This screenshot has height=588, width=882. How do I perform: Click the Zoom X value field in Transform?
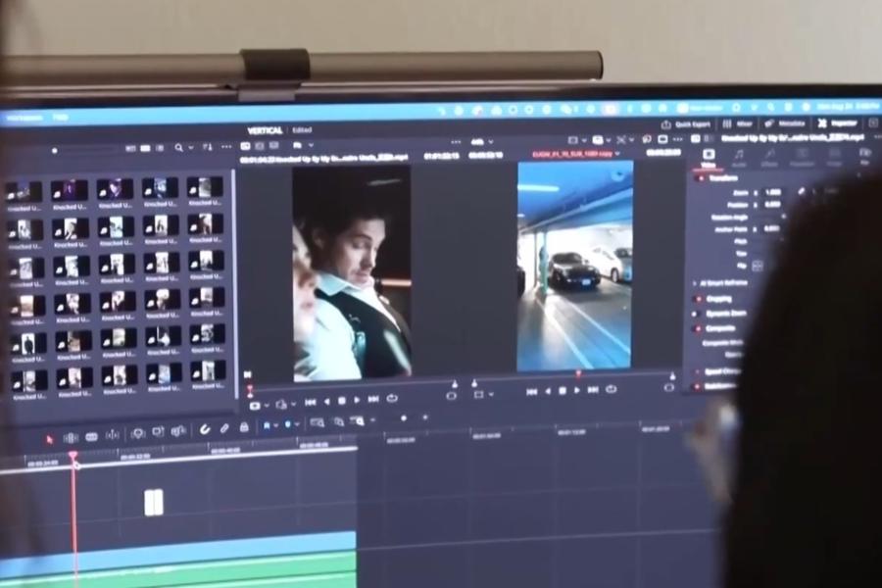(774, 192)
